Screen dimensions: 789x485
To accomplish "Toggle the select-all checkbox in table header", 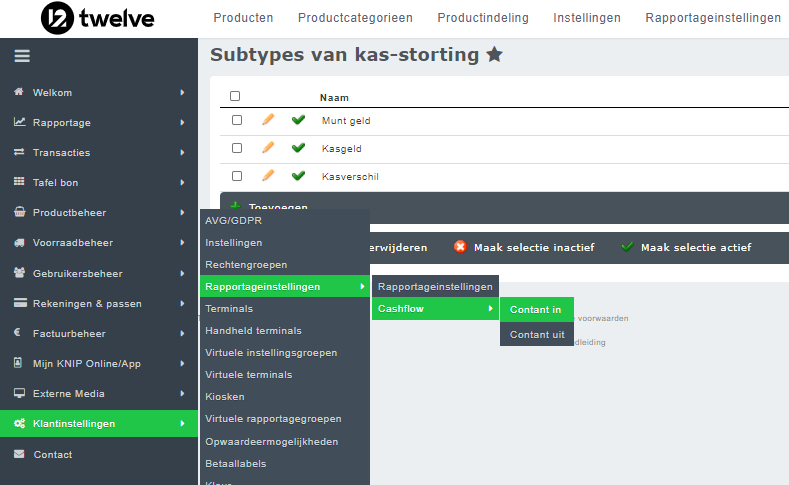I will (235, 97).
